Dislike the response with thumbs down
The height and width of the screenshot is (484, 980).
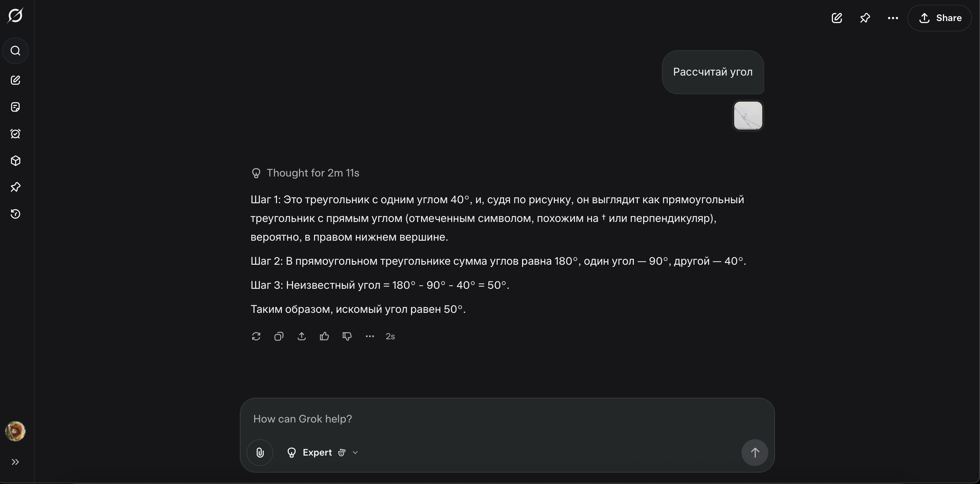(347, 337)
